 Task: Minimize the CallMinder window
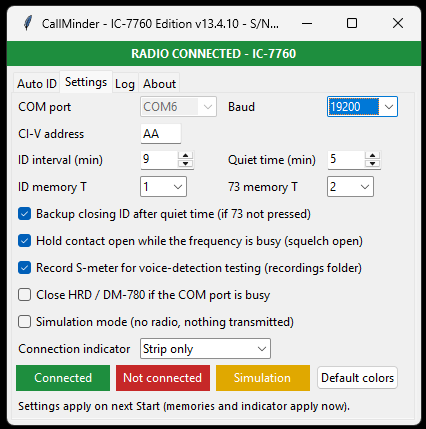click(x=307, y=24)
